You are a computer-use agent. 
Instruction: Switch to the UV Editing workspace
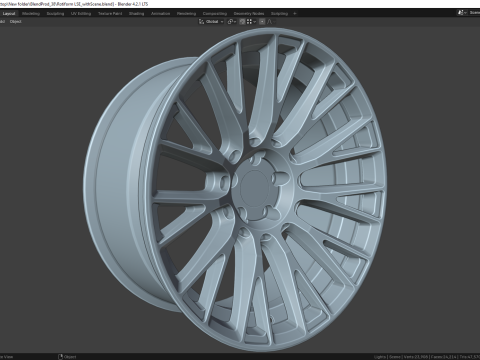81,14
